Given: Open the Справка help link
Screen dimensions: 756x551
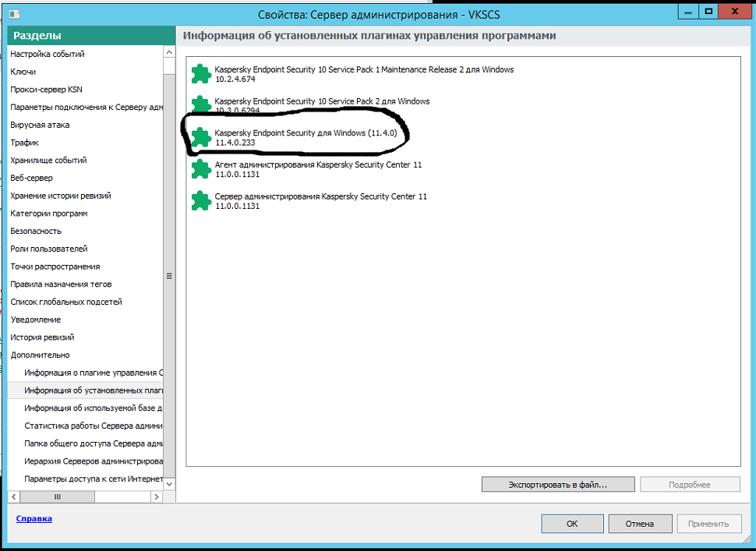Looking at the screenshot, I should click(x=34, y=519).
